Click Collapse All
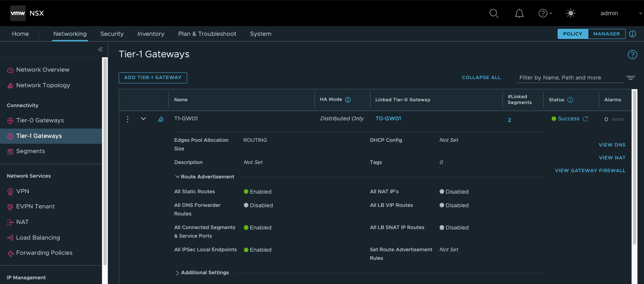 tap(481, 78)
